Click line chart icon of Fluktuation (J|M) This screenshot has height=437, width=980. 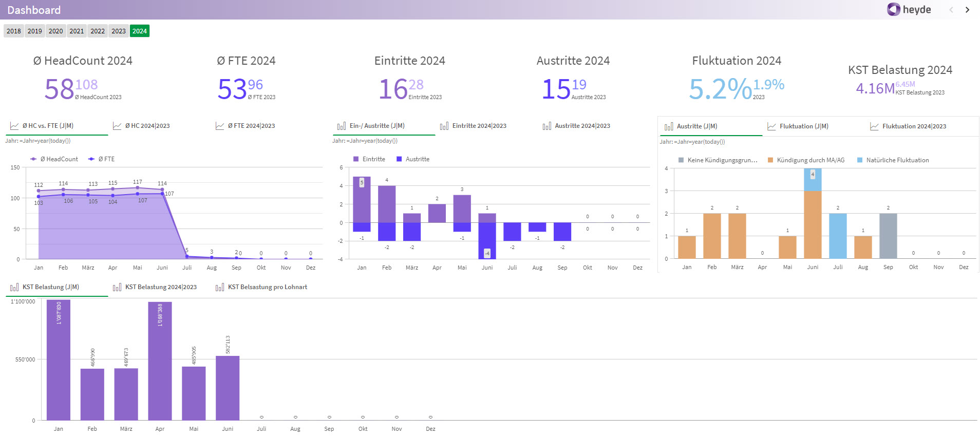pyautogui.click(x=771, y=126)
